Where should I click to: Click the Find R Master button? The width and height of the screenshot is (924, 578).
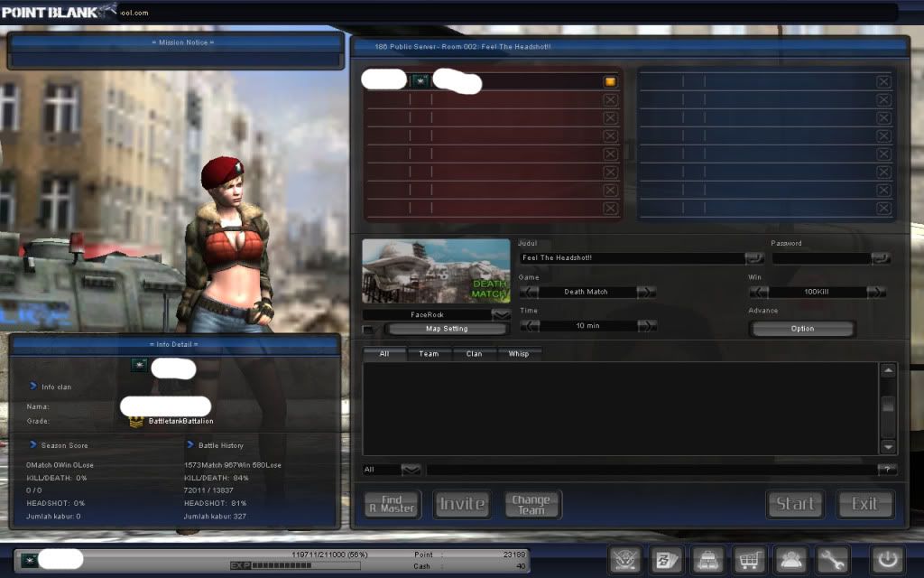tap(393, 504)
